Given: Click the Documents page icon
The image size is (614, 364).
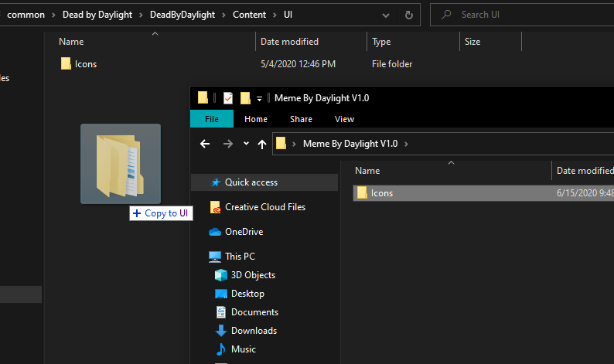Looking at the screenshot, I should coord(221,312).
